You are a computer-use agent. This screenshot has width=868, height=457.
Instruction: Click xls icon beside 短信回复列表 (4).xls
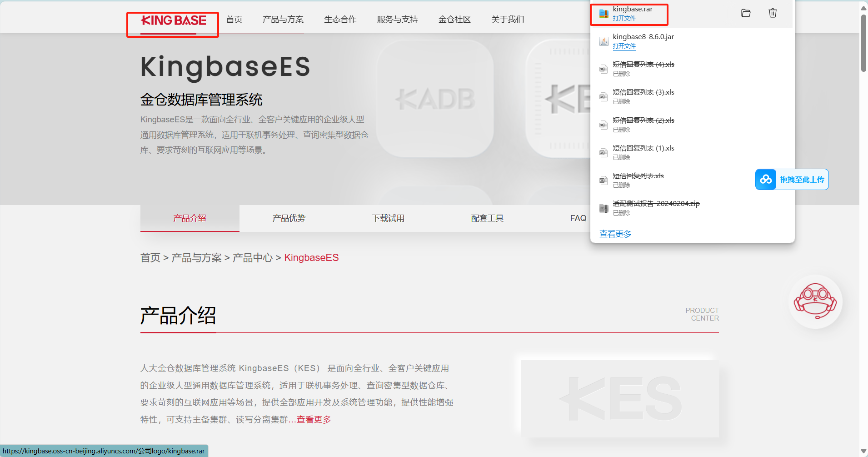pos(604,69)
